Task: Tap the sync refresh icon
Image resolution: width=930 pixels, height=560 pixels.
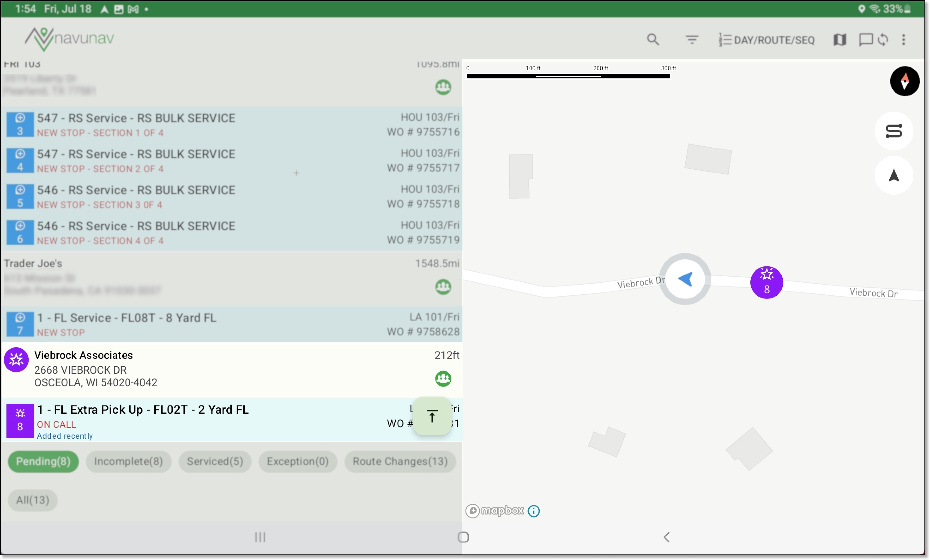Action: tap(882, 40)
